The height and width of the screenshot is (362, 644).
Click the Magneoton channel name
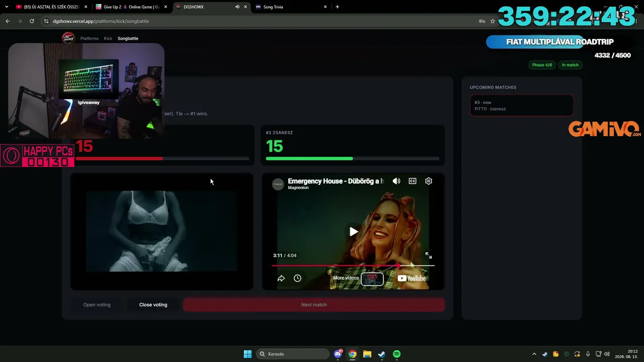(x=298, y=188)
